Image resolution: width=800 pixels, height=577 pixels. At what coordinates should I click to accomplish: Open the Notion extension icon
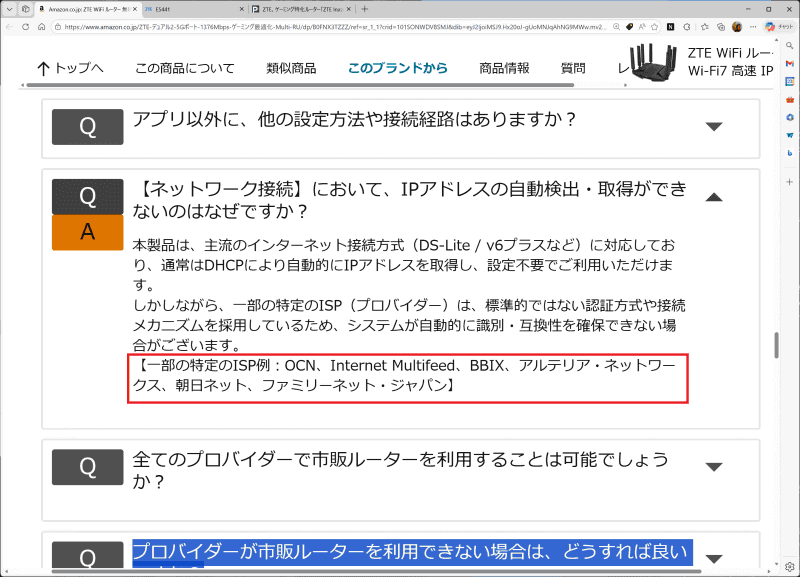coord(670,27)
